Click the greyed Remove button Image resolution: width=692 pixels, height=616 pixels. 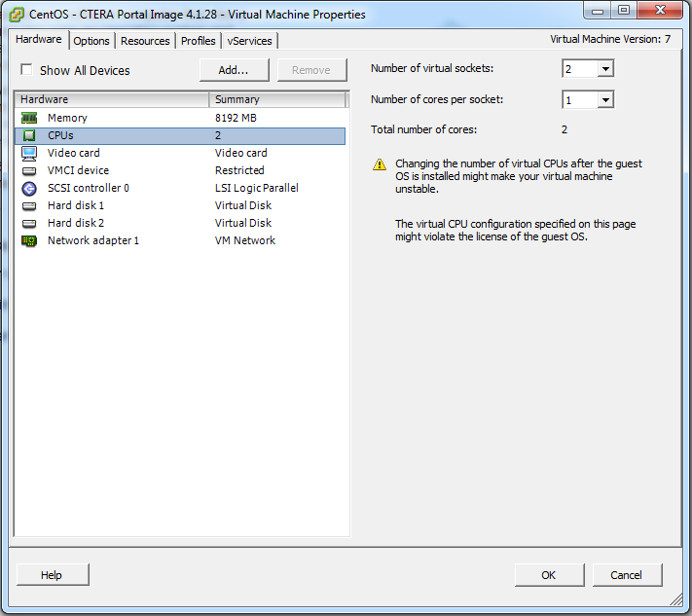(x=311, y=70)
